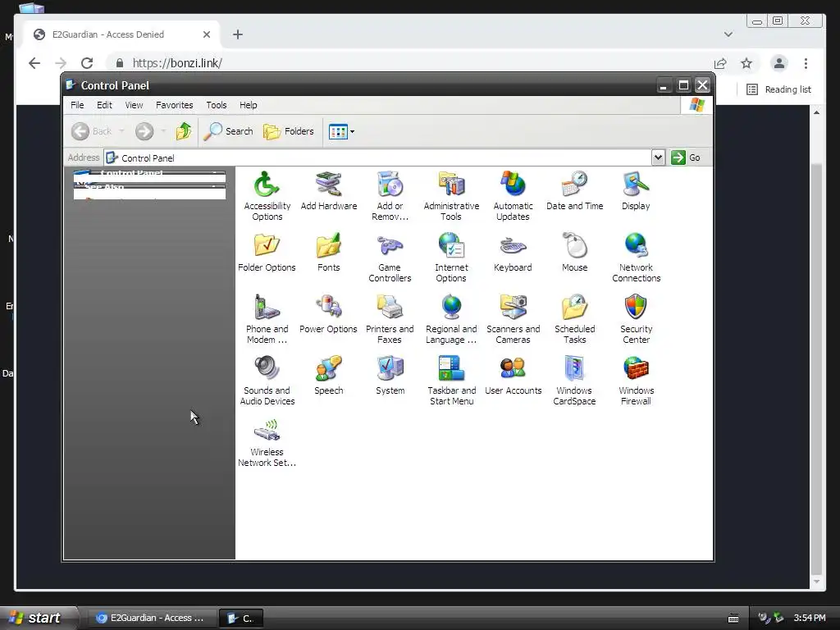Open Security Center icon
Image resolution: width=840 pixels, height=630 pixels.
636,319
